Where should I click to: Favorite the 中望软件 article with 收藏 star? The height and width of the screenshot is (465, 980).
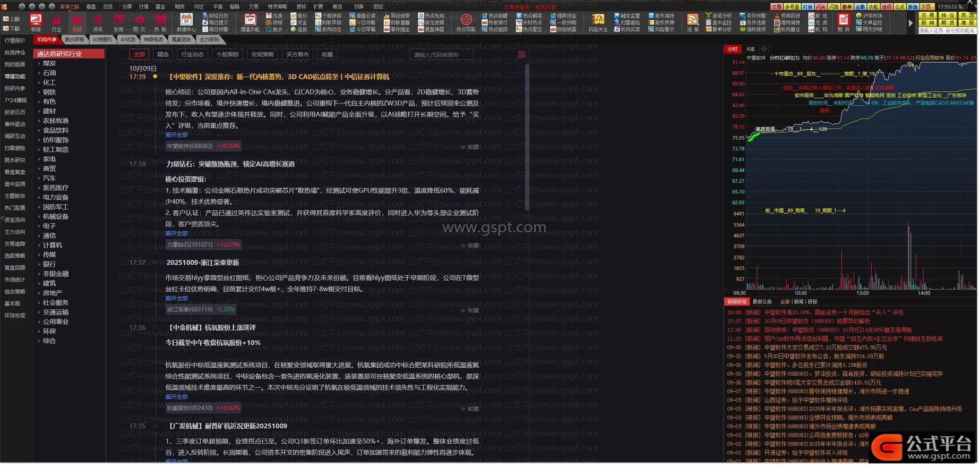pyautogui.click(x=470, y=147)
